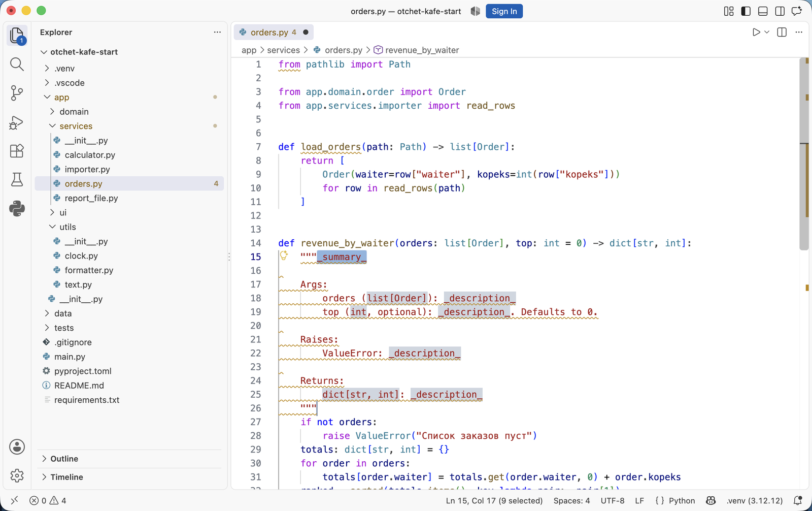Collapse the utils folder
This screenshot has height=511, width=812.
point(67,227)
